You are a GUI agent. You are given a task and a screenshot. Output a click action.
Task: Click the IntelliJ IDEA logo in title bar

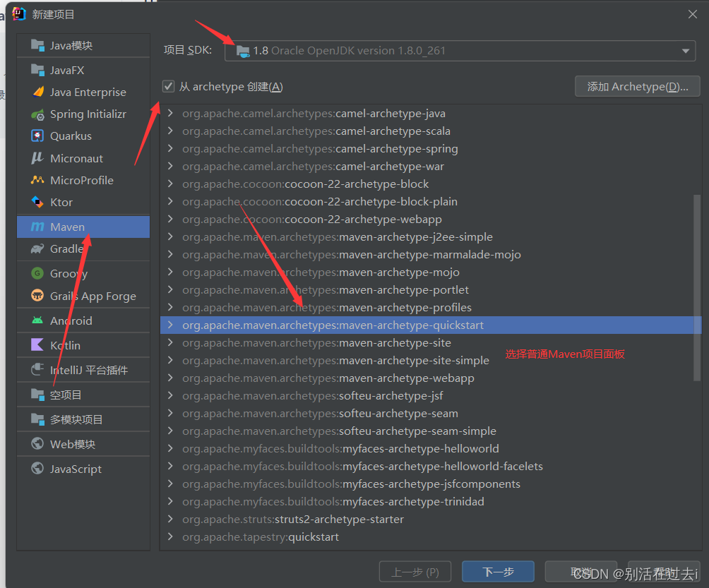tap(19, 14)
